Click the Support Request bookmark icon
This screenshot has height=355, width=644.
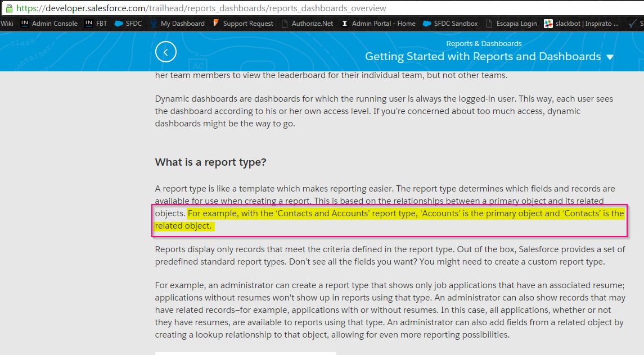215,24
